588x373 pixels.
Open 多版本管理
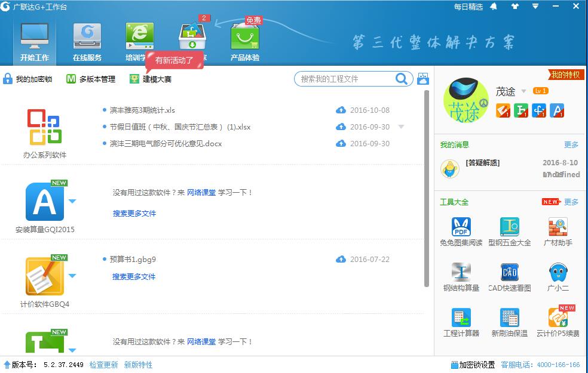[x=91, y=79]
